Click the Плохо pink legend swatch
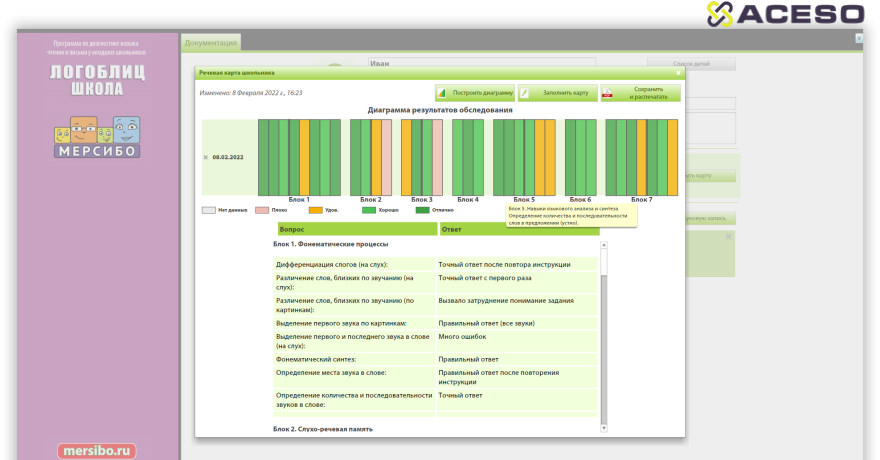The height and width of the screenshot is (460, 880). click(x=262, y=210)
